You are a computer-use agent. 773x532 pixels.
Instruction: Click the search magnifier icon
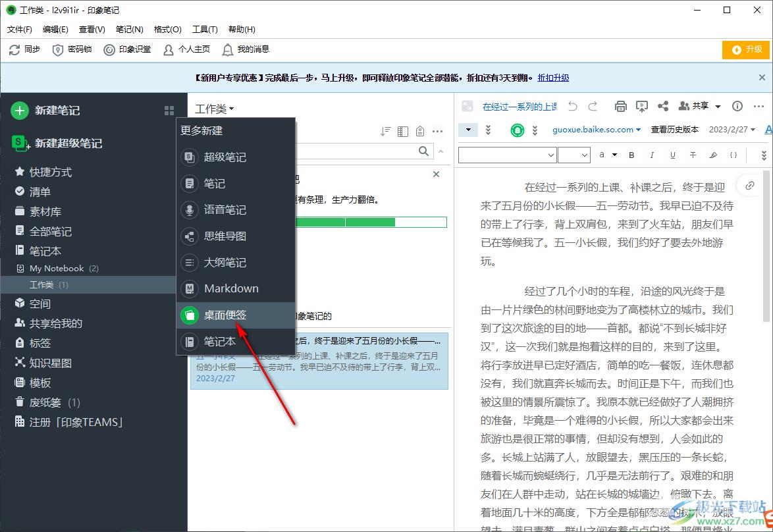click(x=423, y=151)
